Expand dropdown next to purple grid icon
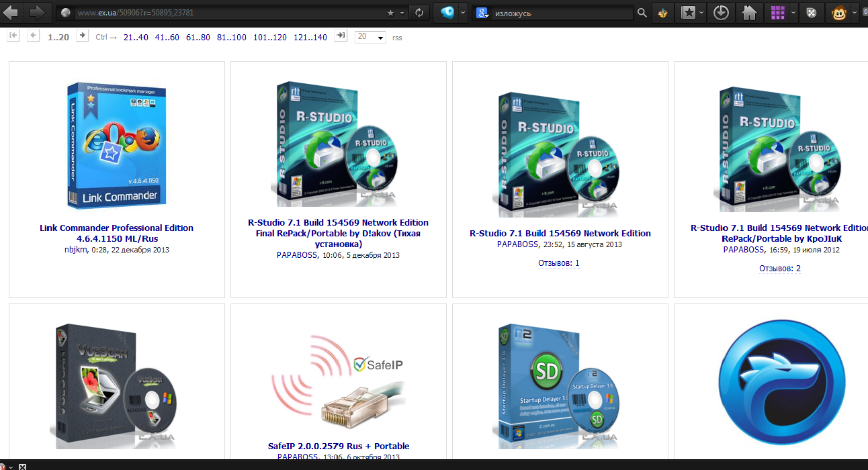The width and height of the screenshot is (868, 470). (x=793, y=13)
